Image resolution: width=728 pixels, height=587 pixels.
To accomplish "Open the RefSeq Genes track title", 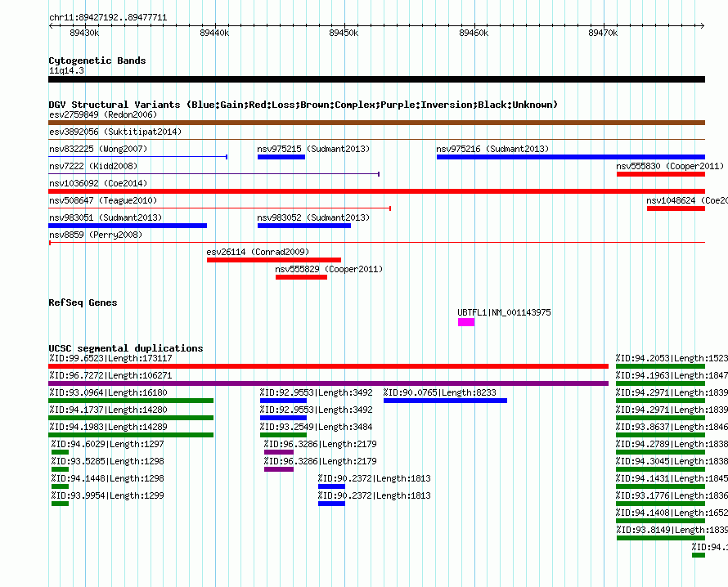I will point(83,302).
